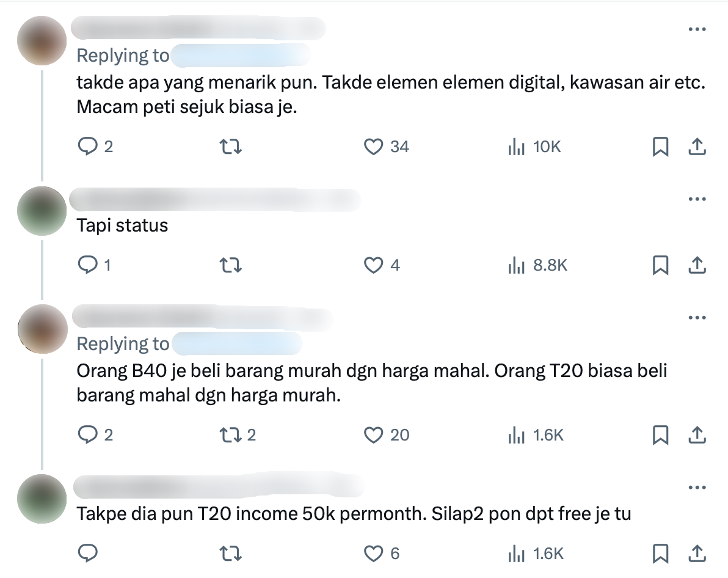Bookmark the 'T20 income 50k permonth' tweet

click(660, 554)
